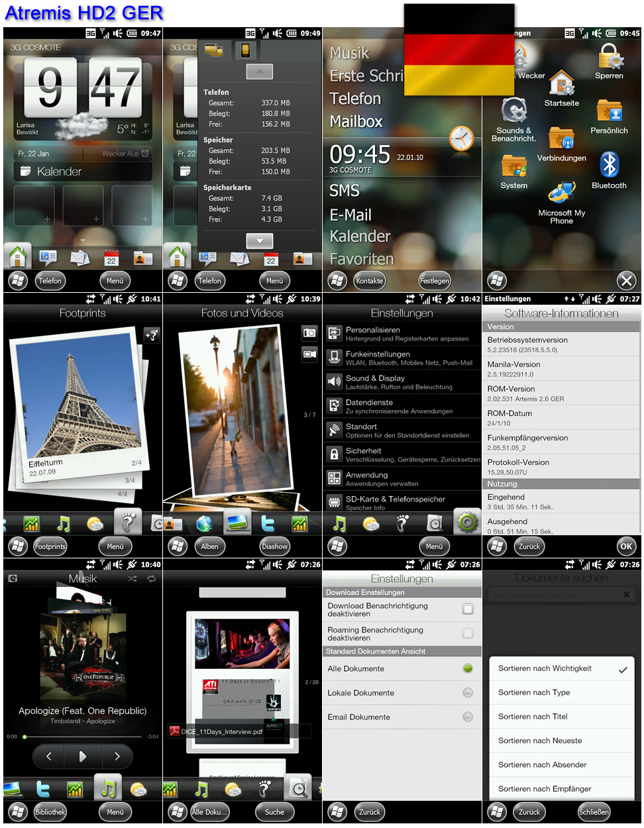The image size is (644, 828).
Task: Open the Kalender entry on the clock home screen
Action: pos(83,172)
